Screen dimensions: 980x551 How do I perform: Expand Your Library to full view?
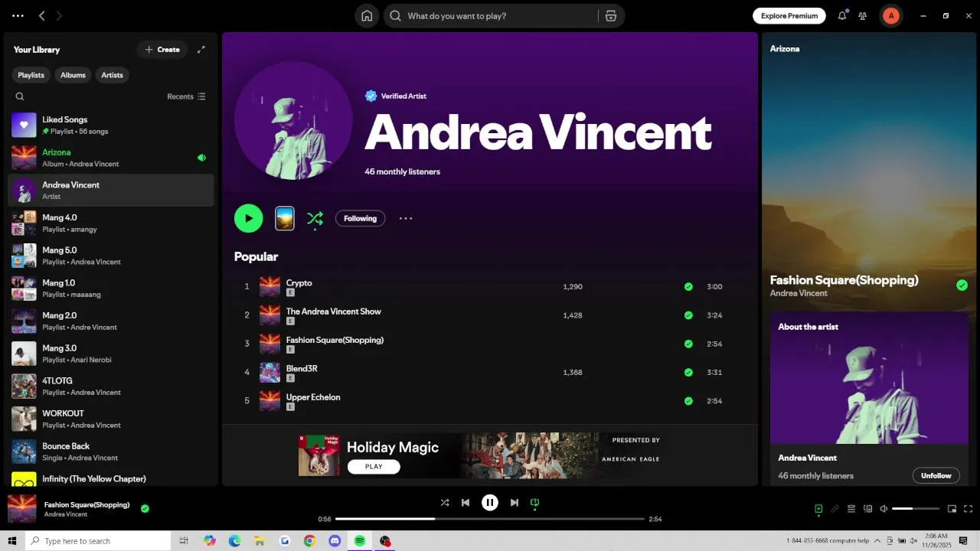point(201,50)
